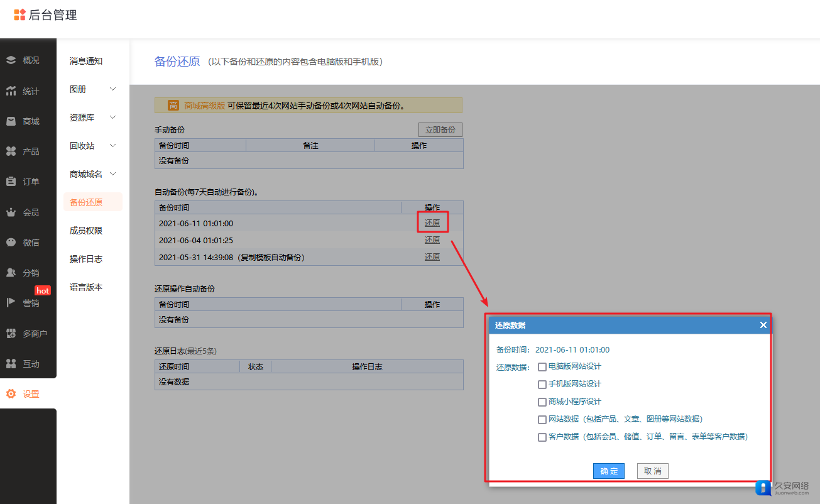
Task: Tick the 客户数据 checkbox
Action: tap(542, 437)
